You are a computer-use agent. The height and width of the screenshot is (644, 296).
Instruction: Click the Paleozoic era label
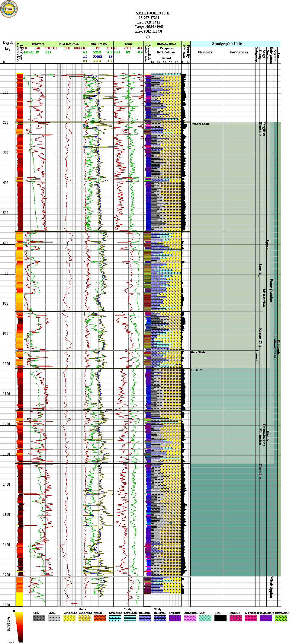click(x=278, y=347)
